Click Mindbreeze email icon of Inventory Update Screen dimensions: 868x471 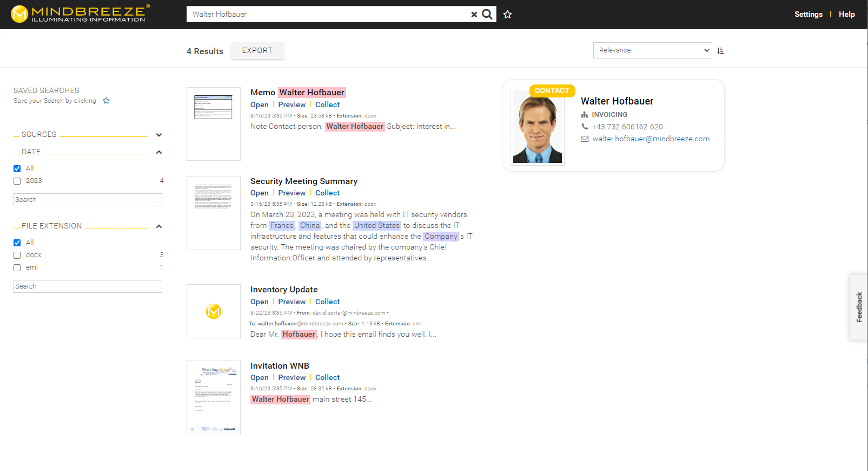click(214, 311)
